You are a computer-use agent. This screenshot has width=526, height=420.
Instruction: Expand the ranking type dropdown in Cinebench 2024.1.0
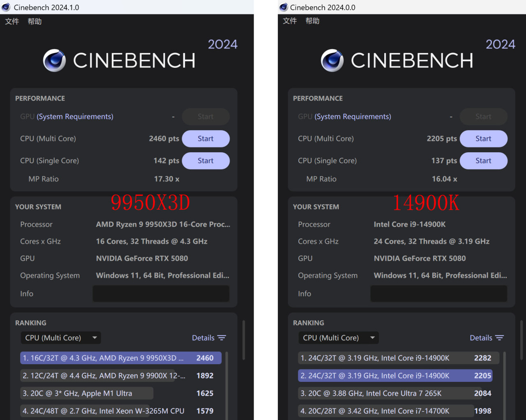(61, 338)
